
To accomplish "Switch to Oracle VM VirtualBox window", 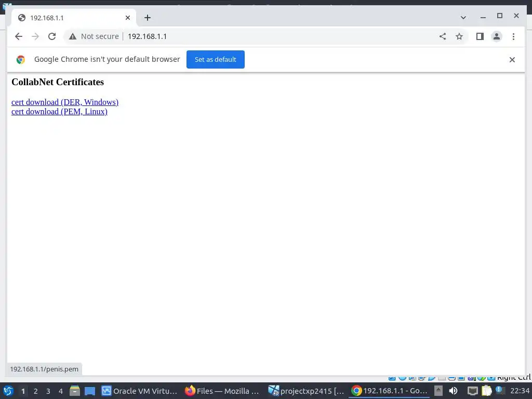I will point(139,391).
